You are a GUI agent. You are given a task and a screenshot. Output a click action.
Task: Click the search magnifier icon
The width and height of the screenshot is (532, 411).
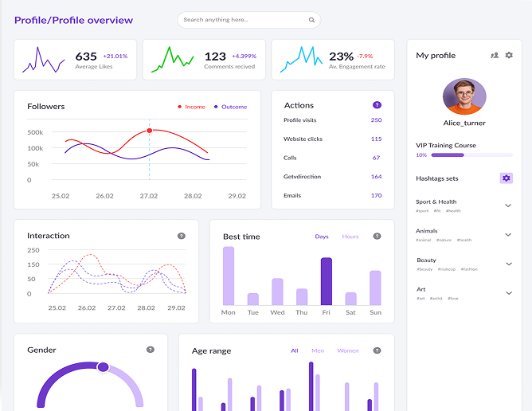(311, 20)
